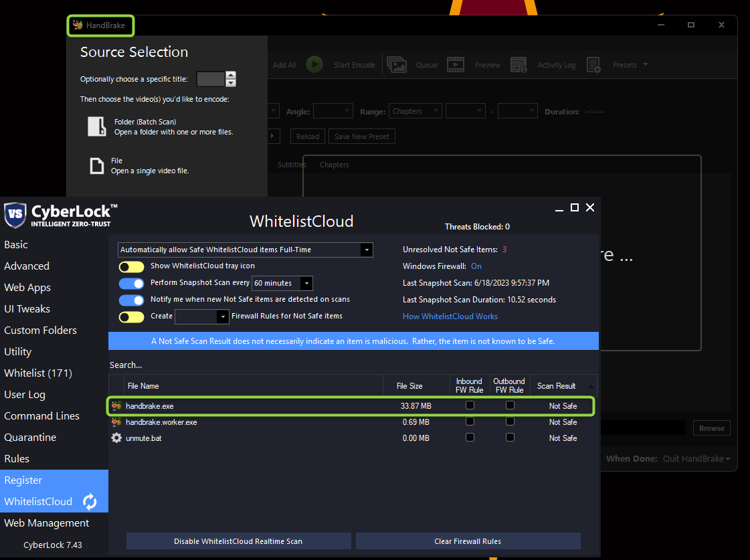The width and height of the screenshot is (750, 560).
Task: Open the Quarantine section in sidebar
Action: pyautogui.click(x=30, y=438)
